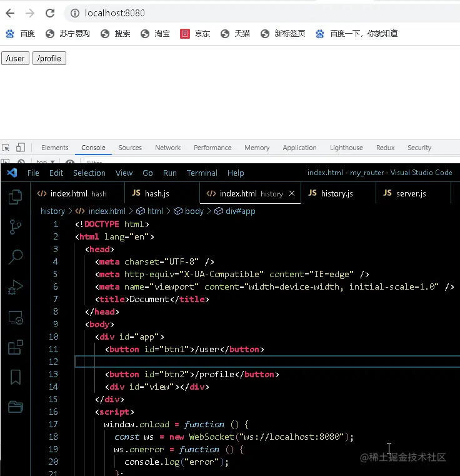Click the html breadcrumb segment
This screenshot has width=460, height=476.
click(150, 211)
